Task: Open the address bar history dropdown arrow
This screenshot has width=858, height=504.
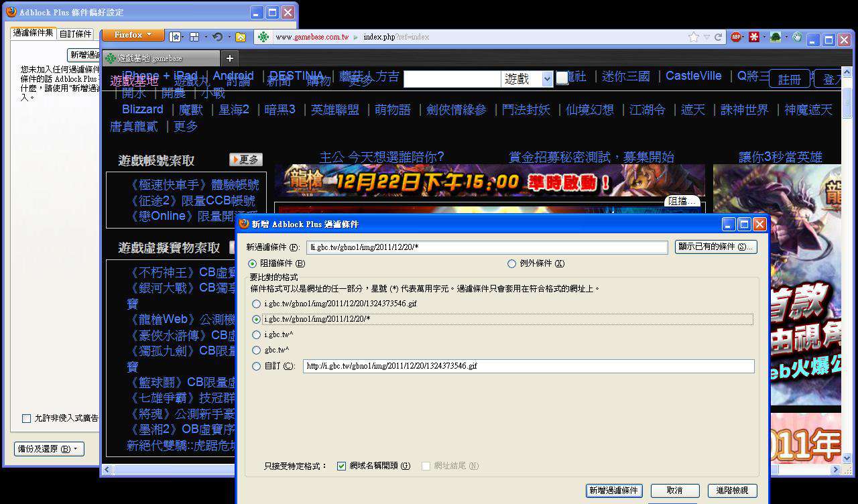Action: (707, 38)
